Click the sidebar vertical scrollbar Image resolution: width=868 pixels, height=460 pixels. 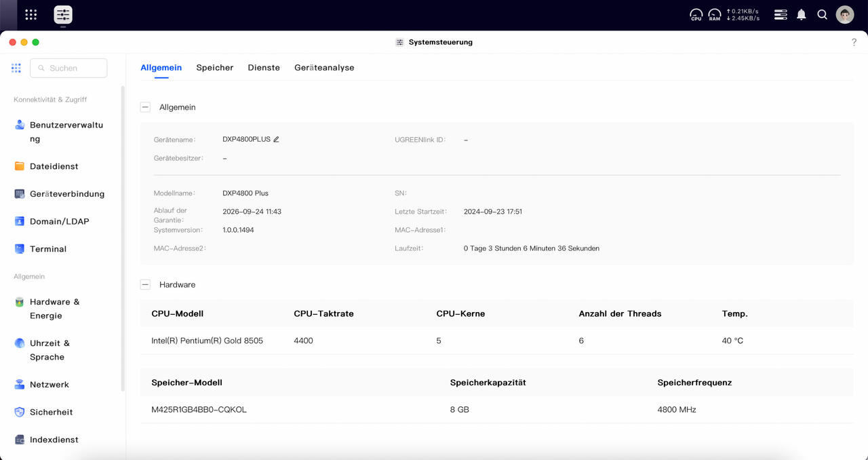point(123,237)
